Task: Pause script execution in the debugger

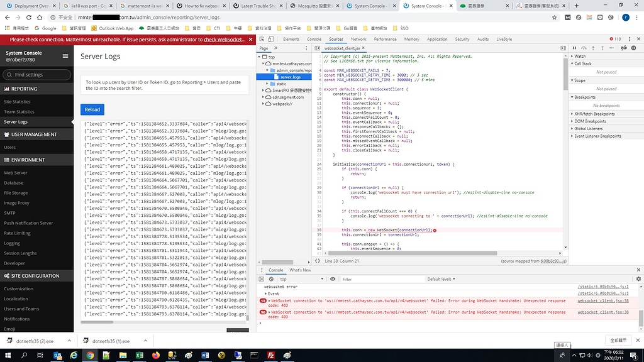Action: [574, 48]
